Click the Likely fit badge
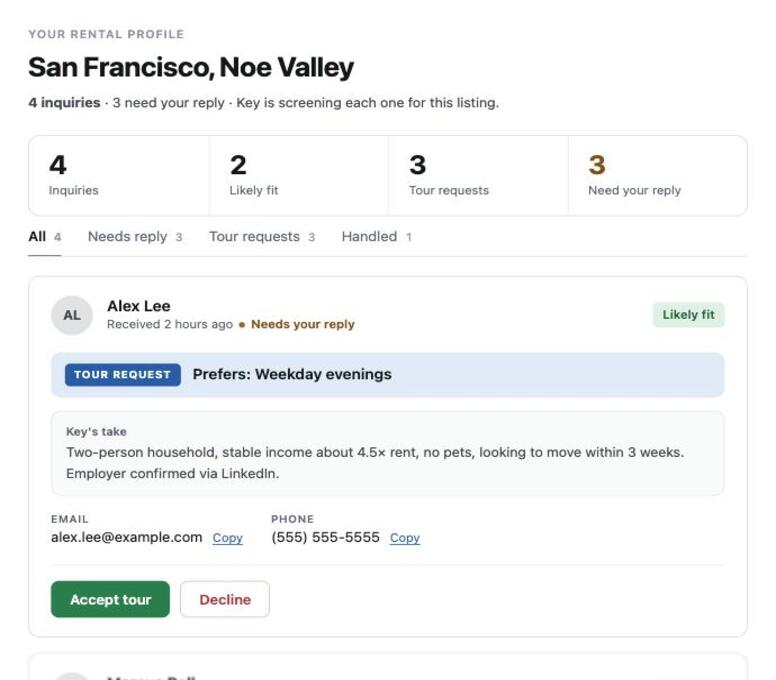776x680 pixels. (x=688, y=315)
